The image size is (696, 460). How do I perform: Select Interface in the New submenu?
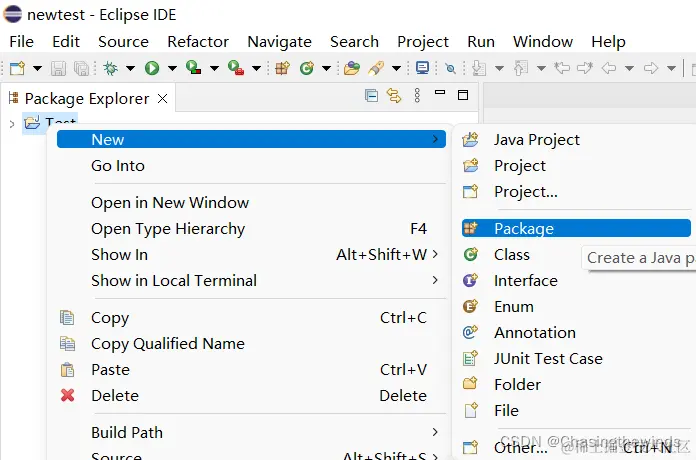(x=576, y=281)
